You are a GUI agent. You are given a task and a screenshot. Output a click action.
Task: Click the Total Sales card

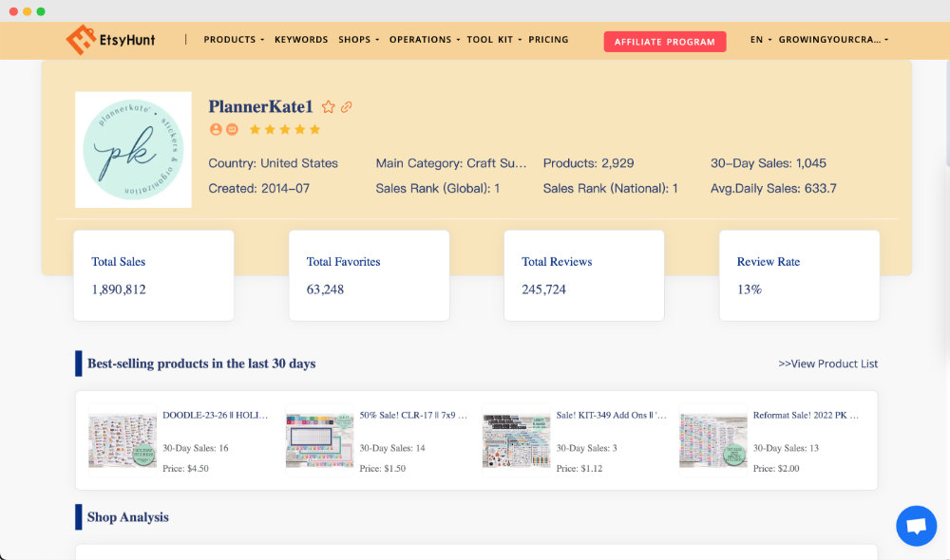(154, 275)
